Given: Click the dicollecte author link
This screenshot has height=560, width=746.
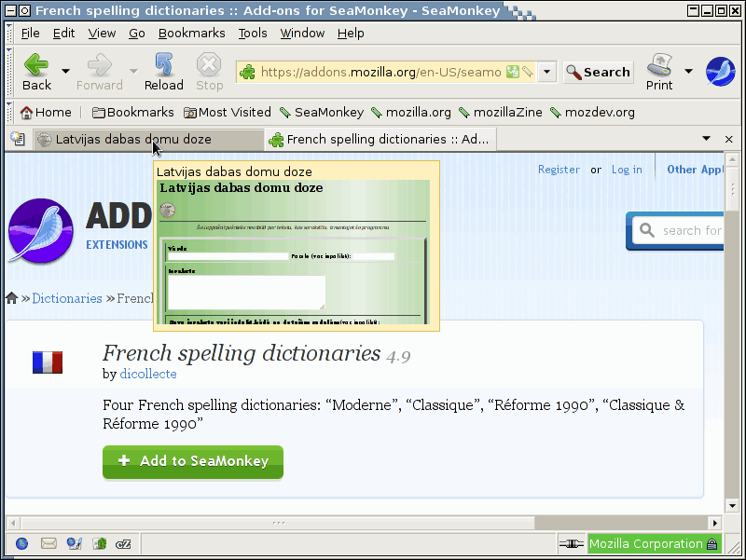Looking at the screenshot, I should (148, 375).
